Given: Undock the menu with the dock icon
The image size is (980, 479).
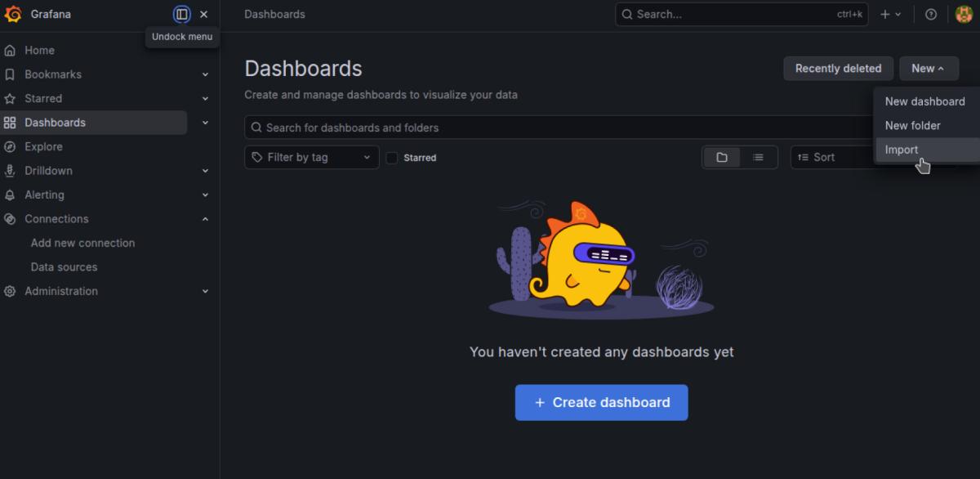Looking at the screenshot, I should 182,14.
